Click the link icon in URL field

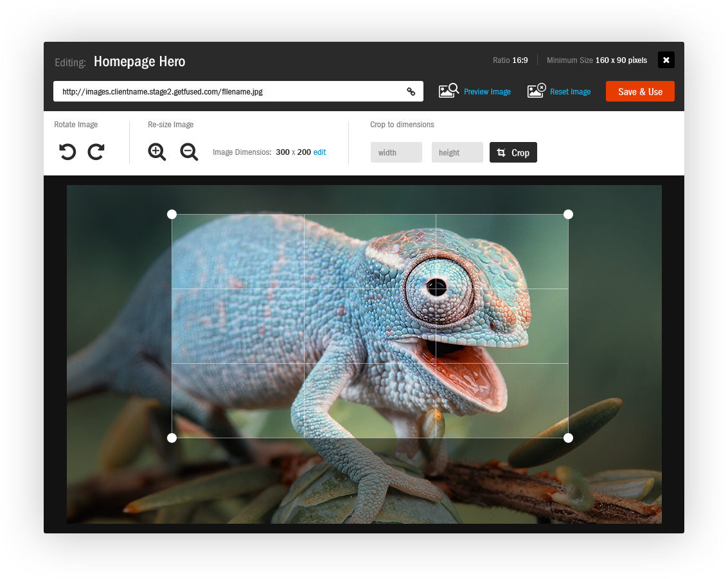(x=411, y=91)
